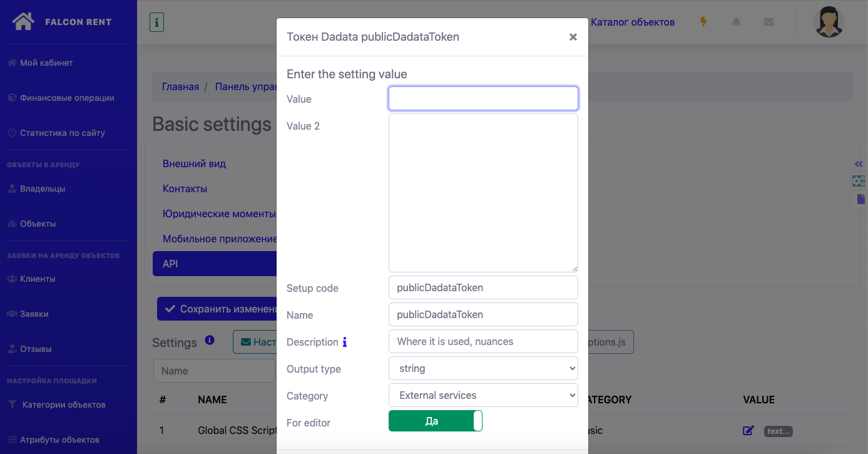Click the document icon on right edge
The height and width of the screenshot is (454, 868).
coord(861,199)
